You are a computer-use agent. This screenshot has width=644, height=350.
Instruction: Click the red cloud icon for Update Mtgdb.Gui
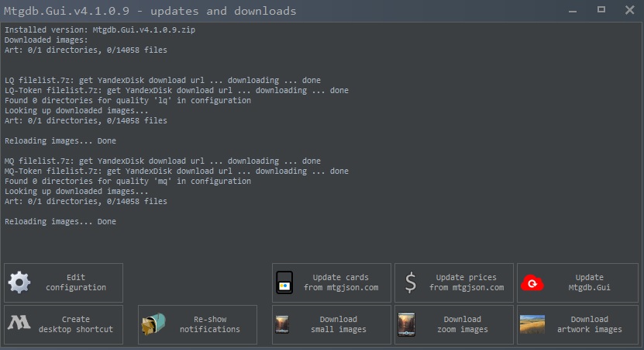pos(532,282)
